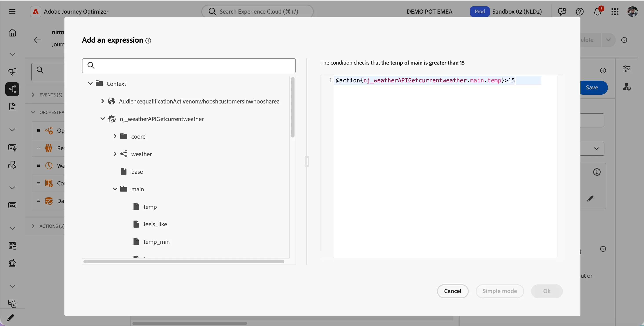
Task: Expand the coord folder
Action: point(115,136)
